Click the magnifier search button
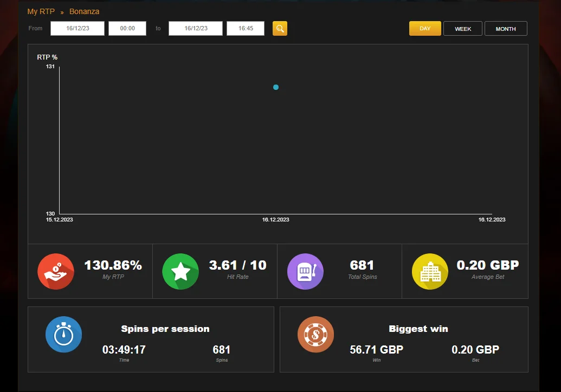This screenshot has height=392, width=561. point(280,28)
